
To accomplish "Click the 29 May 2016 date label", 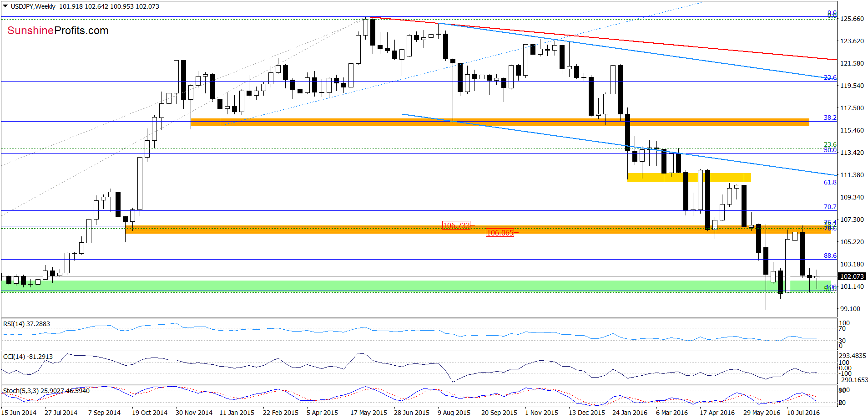I will click(x=762, y=413).
